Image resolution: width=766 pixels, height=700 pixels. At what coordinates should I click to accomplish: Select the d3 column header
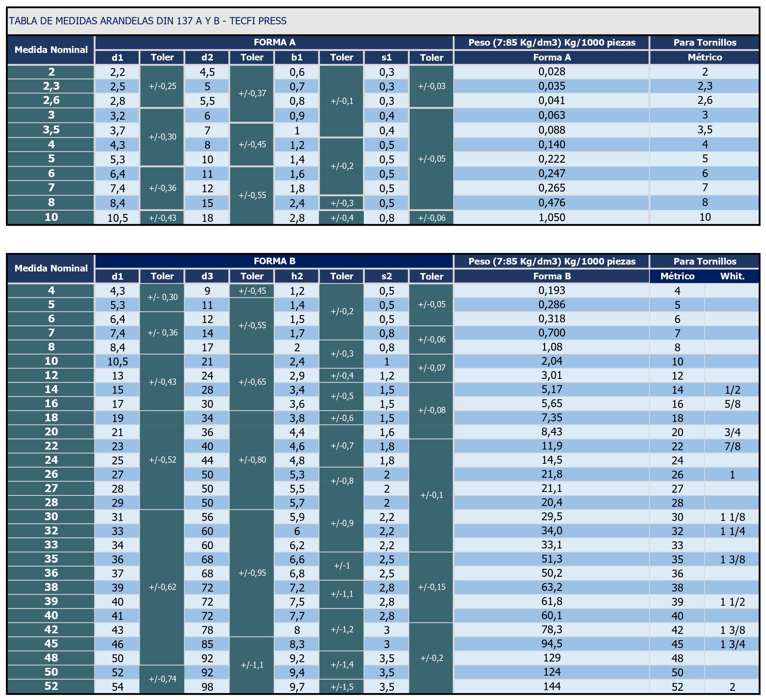(207, 276)
